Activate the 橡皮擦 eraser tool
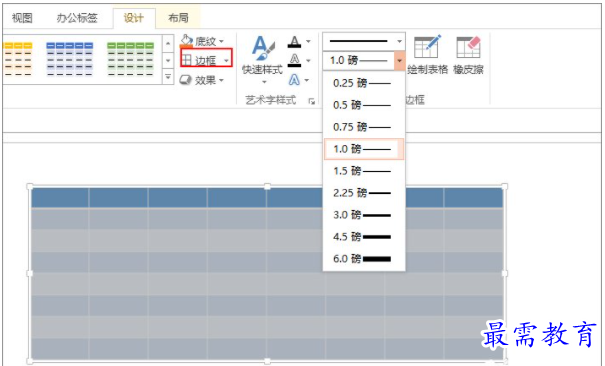The width and height of the screenshot is (605, 366). 468,55
